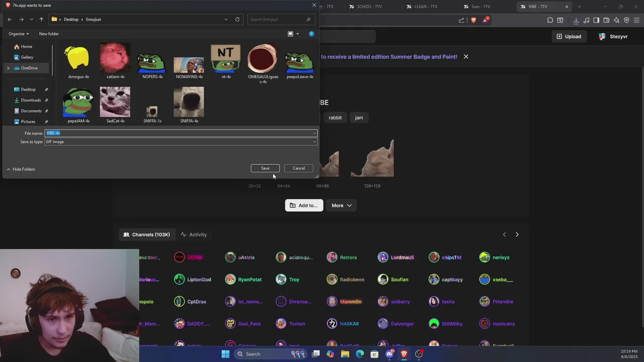This screenshot has width=644, height=362.
Task: Click the Search Emojiuri field
Action: 280,19
